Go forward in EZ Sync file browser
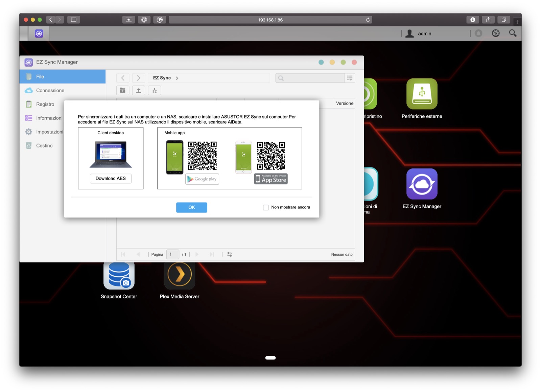 click(139, 78)
